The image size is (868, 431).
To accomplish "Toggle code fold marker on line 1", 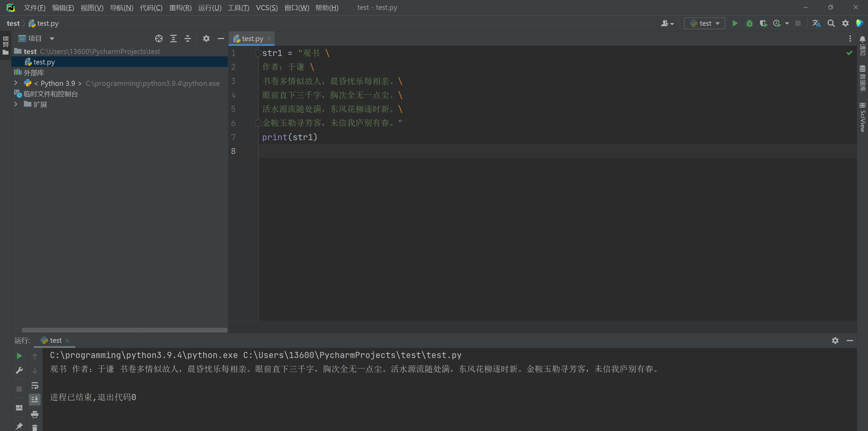I will (258, 53).
